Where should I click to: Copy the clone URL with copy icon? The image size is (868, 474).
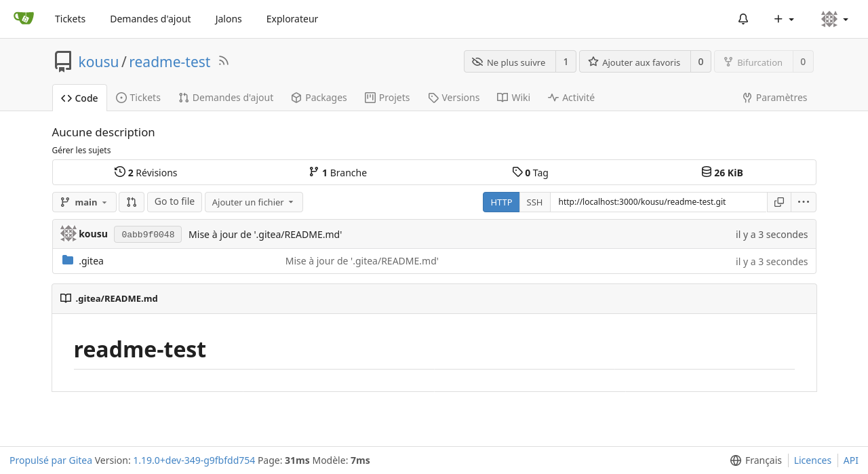coord(779,202)
